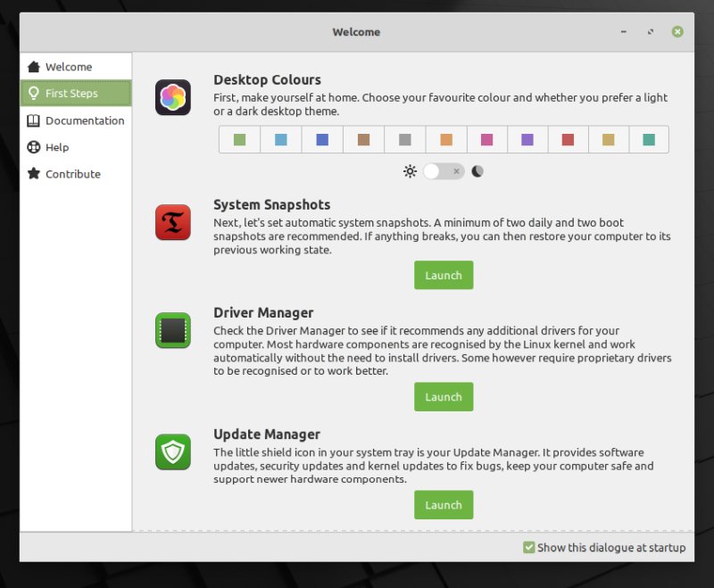Click the Desktop Colours app icon
This screenshot has height=588, width=714.
pyautogui.click(x=173, y=97)
